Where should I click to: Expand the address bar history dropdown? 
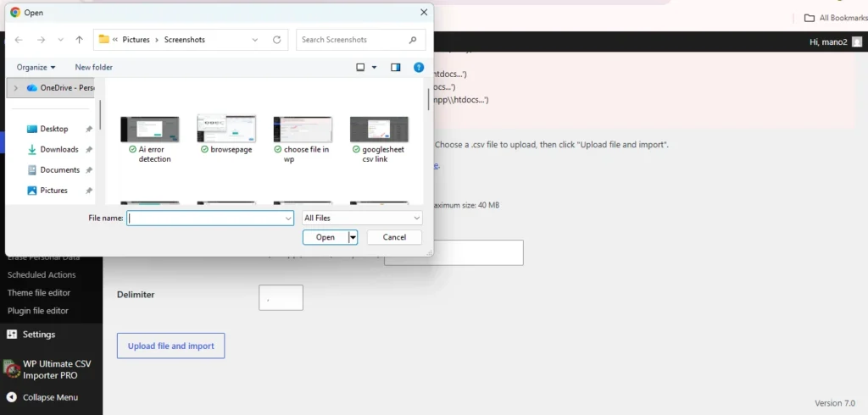coord(254,40)
